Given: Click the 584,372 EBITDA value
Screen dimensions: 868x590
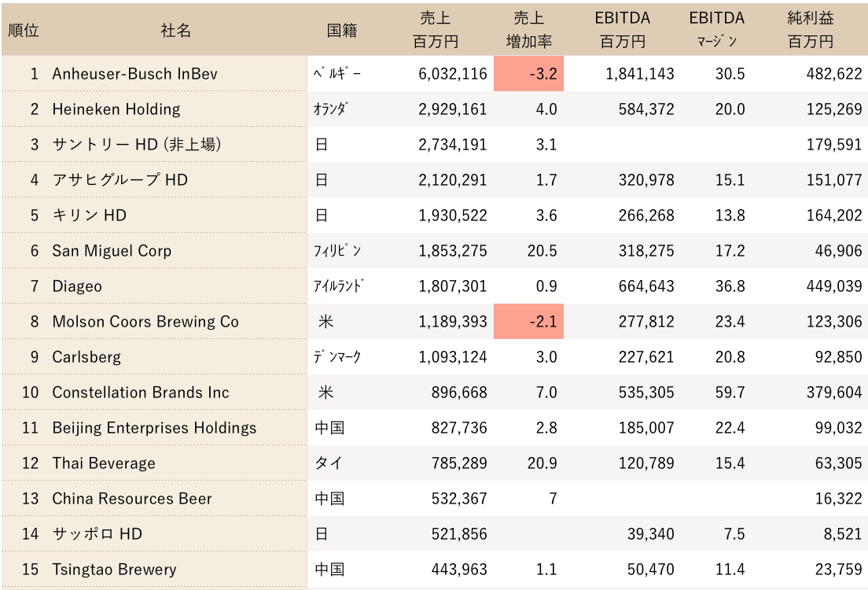Looking at the screenshot, I should (646, 109).
